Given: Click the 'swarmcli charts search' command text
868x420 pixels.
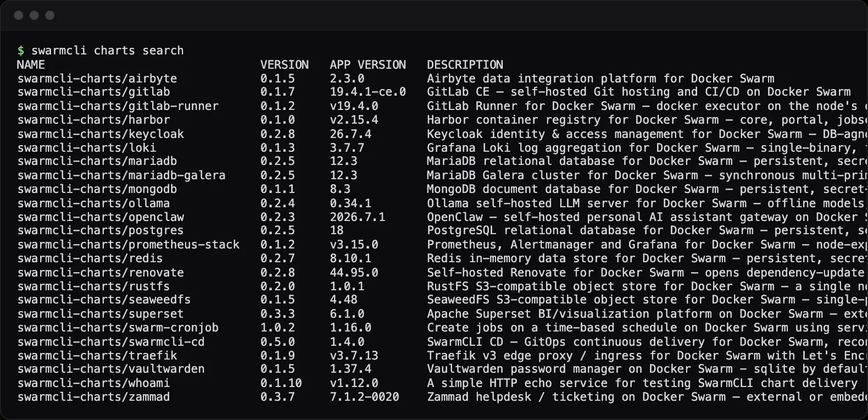Looking at the screenshot, I should (x=107, y=51).
